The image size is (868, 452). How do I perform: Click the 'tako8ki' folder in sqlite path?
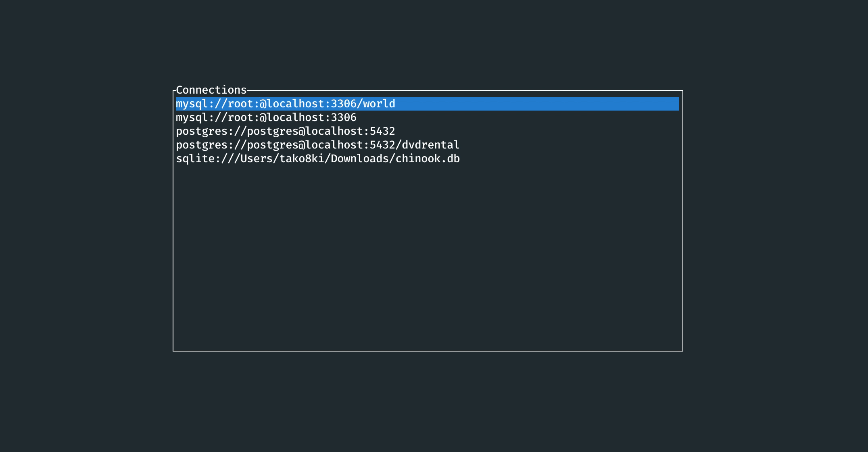pos(302,159)
